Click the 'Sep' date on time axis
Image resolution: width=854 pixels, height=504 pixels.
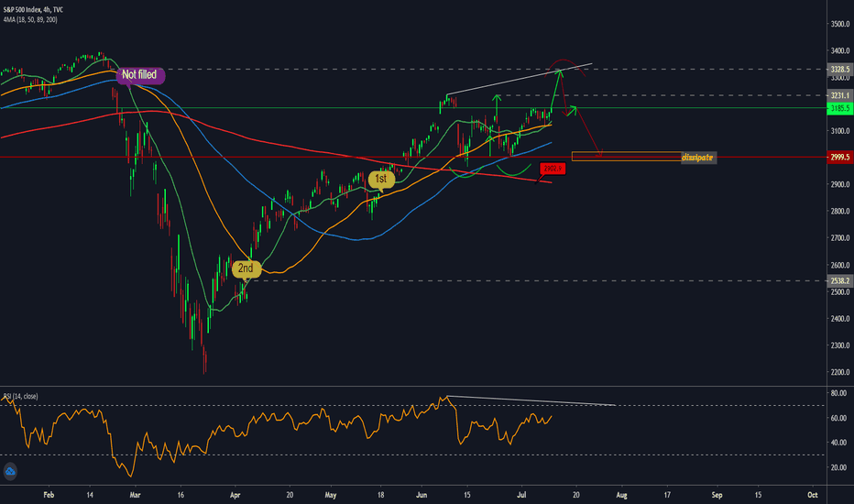tap(717, 495)
